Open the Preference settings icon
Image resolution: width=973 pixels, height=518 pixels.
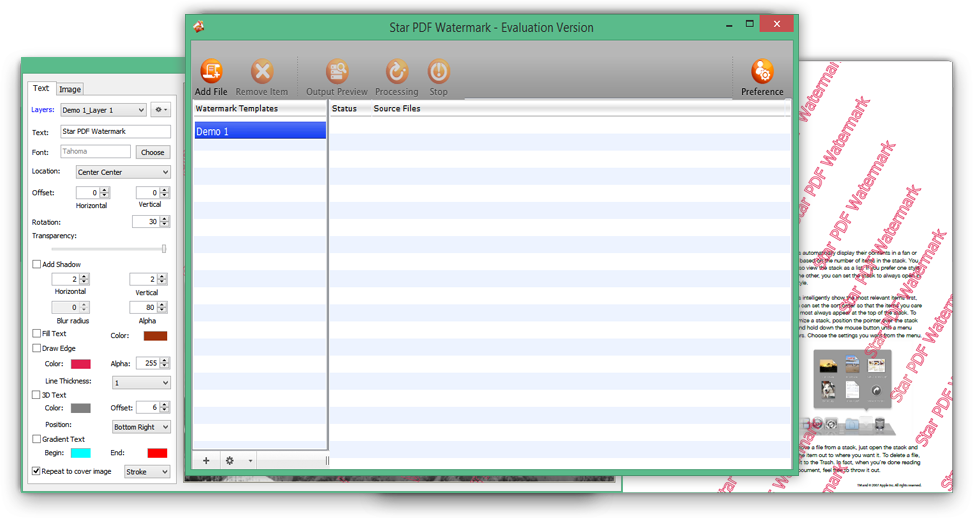tap(762, 72)
